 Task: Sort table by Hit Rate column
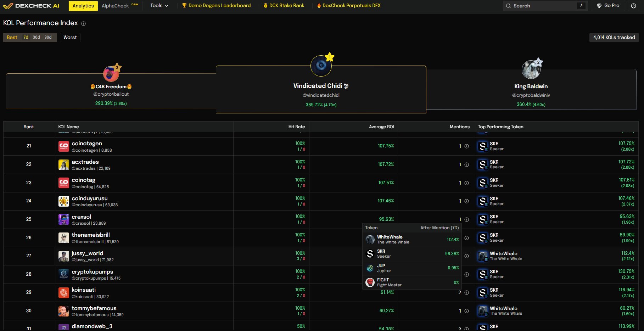click(296, 127)
